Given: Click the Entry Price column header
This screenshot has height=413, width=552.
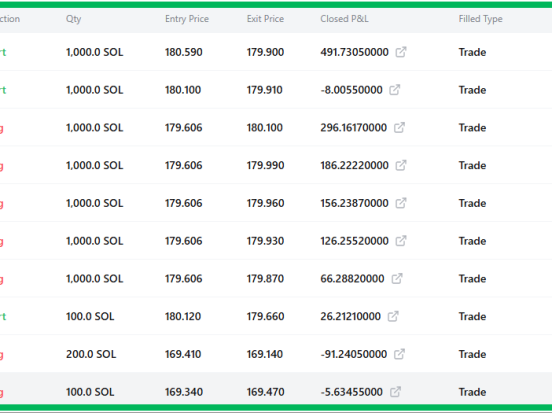Looking at the screenshot, I should point(187,19).
